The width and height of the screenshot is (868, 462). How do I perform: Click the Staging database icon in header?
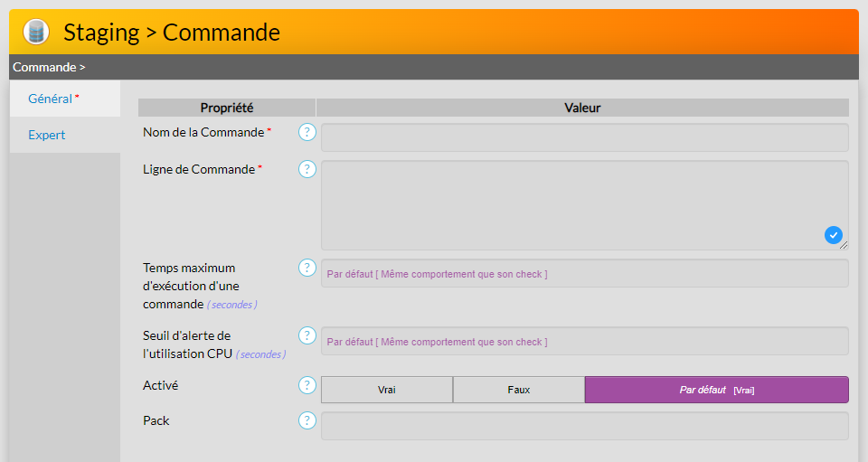[x=35, y=33]
